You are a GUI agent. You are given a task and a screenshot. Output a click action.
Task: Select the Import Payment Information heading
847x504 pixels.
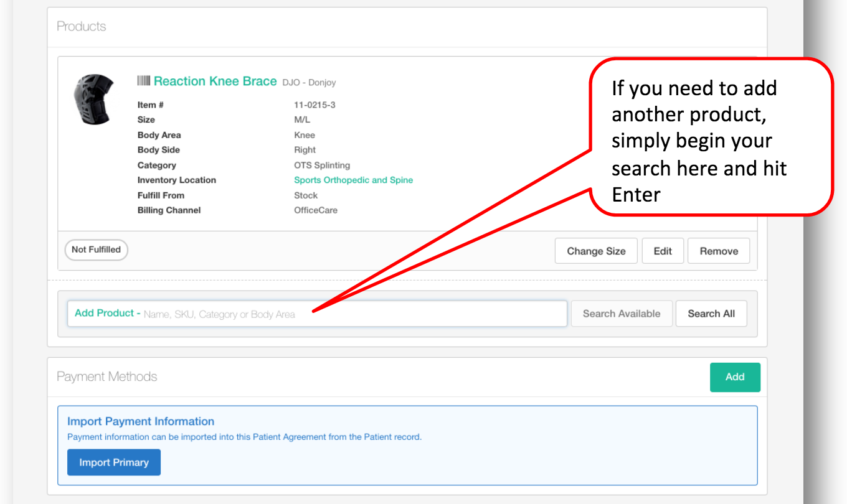point(141,421)
